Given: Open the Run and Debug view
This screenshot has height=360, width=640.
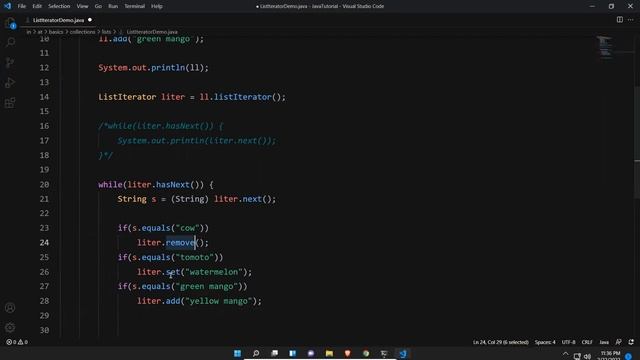Looking at the screenshot, I should pyautogui.click(x=10, y=82).
